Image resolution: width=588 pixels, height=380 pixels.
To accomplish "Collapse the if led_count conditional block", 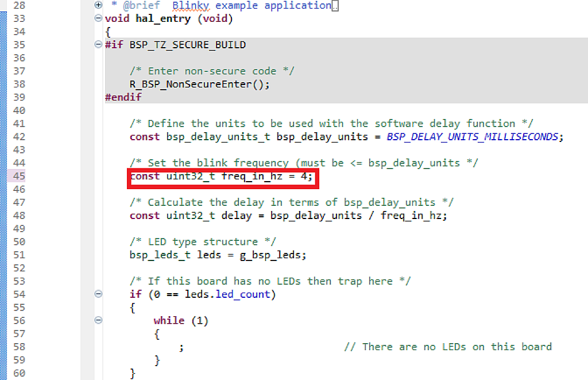I will (98, 294).
